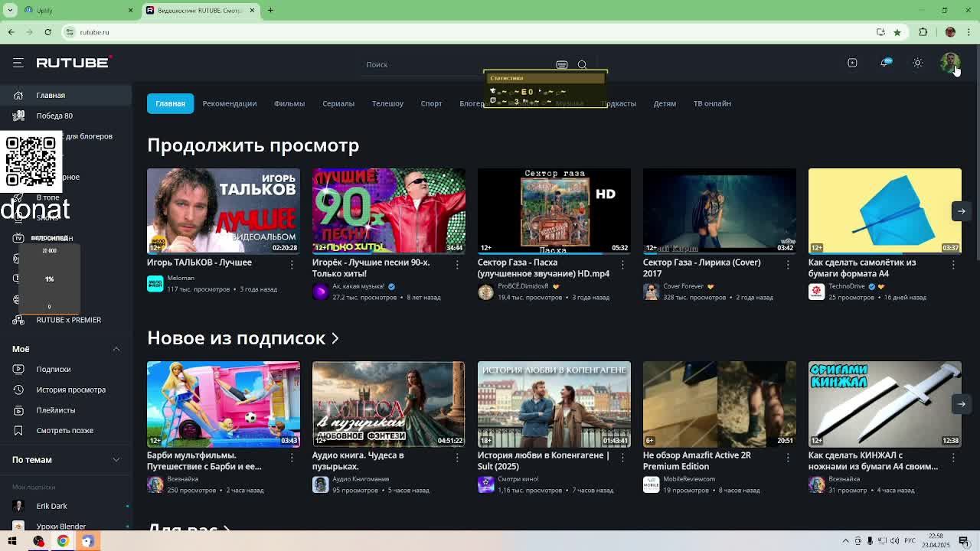Switch to the Сериалы tab

tap(338, 103)
